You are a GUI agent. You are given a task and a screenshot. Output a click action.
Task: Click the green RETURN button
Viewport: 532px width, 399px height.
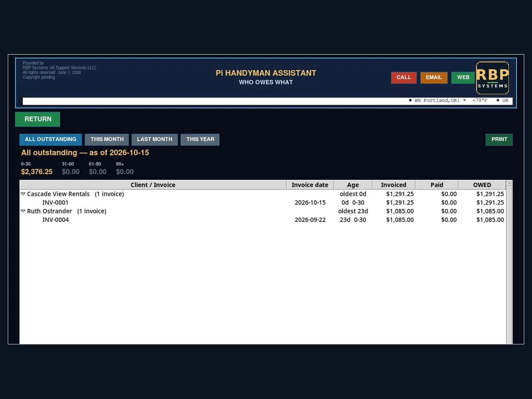click(38, 119)
